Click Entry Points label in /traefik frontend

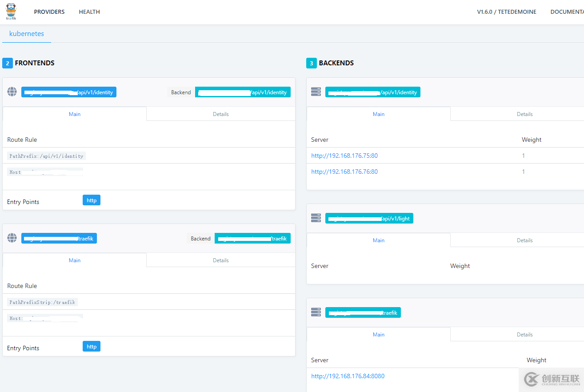[23, 348]
